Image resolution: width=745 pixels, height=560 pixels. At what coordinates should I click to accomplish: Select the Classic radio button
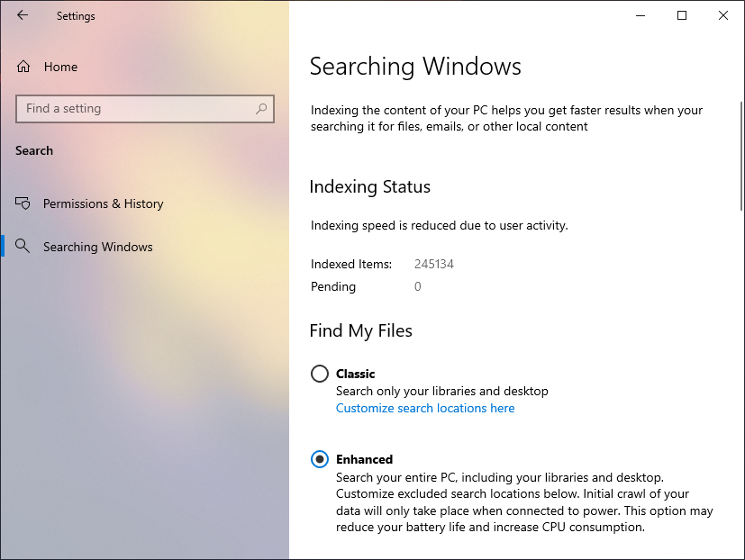[x=319, y=374]
